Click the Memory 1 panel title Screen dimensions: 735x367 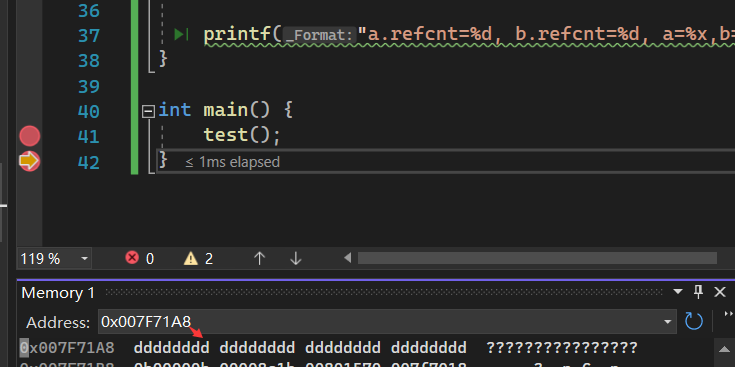(58, 293)
